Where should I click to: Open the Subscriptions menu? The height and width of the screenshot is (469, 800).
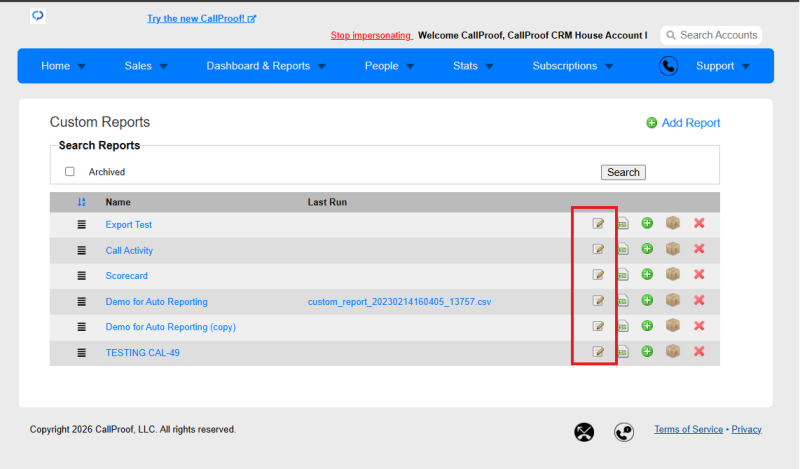(x=572, y=66)
